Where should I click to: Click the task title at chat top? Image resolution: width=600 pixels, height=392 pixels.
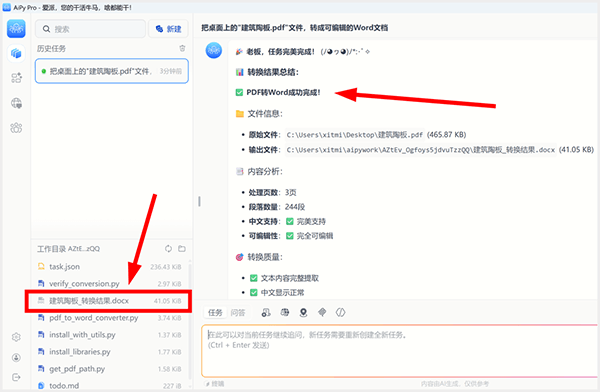click(295, 28)
